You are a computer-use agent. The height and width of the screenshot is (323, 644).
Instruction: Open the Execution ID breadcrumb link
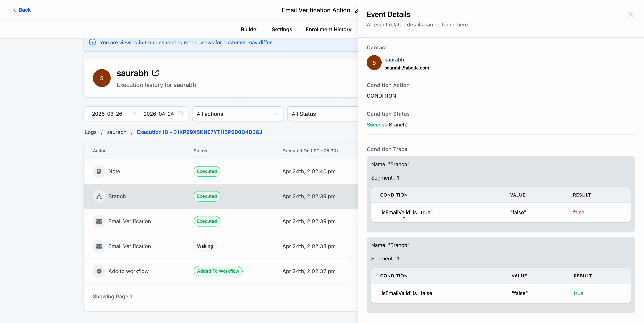pos(200,132)
